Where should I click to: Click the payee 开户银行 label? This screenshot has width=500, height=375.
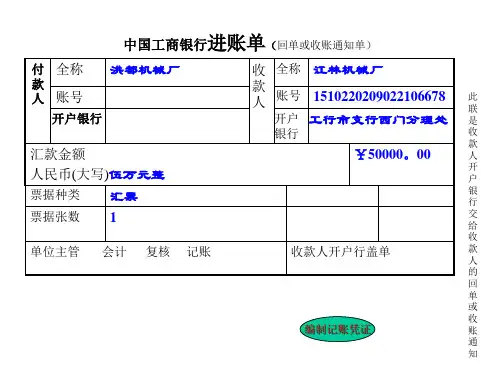tap(287, 126)
